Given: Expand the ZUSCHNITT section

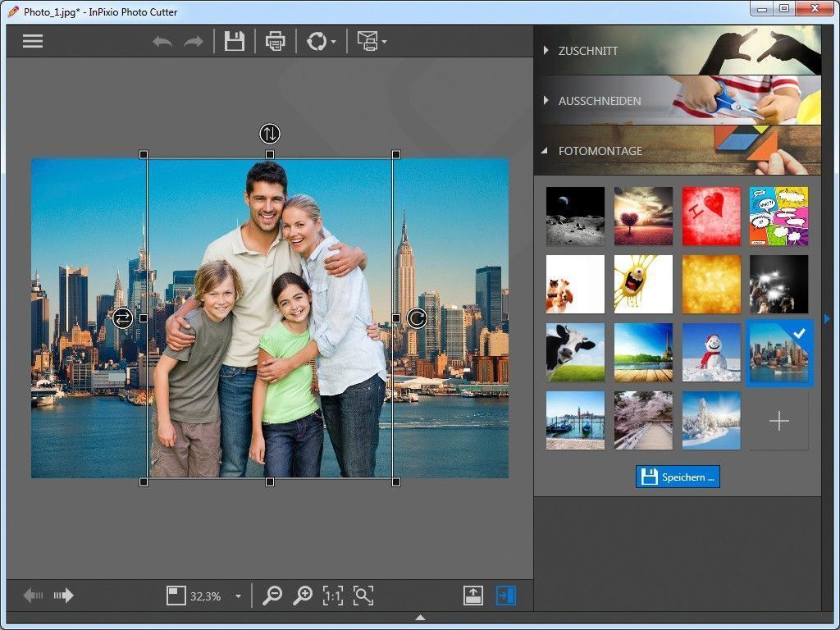Looking at the screenshot, I should [588, 51].
